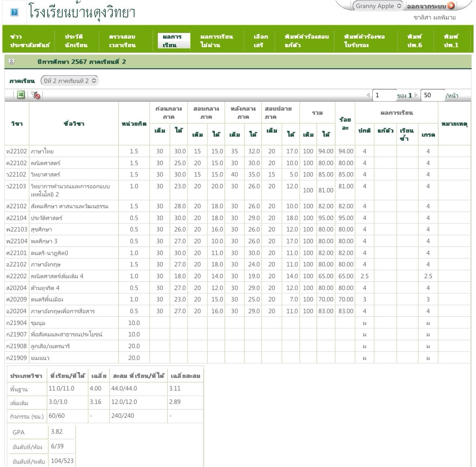The width and height of the screenshot is (476, 467).
Task: Select the subject code อ22102
Action: (x=17, y=264)
